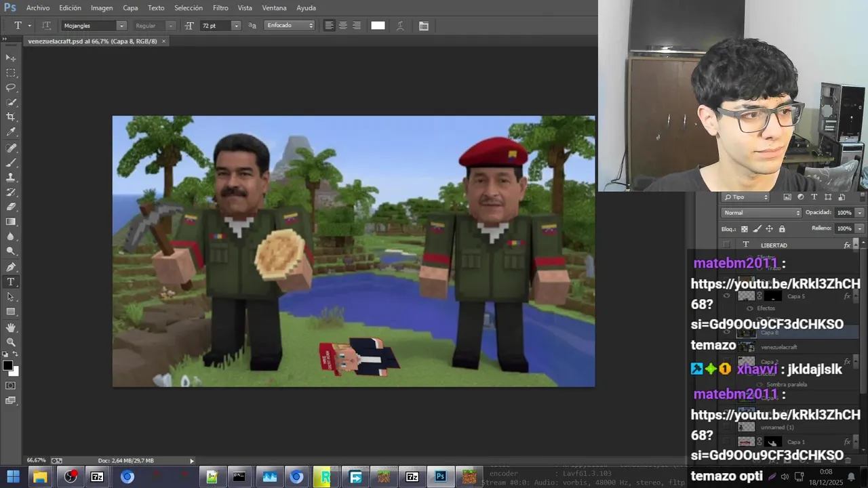This screenshot has height=488, width=868.
Task: Select the Blur tool
Action: pos(11,237)
